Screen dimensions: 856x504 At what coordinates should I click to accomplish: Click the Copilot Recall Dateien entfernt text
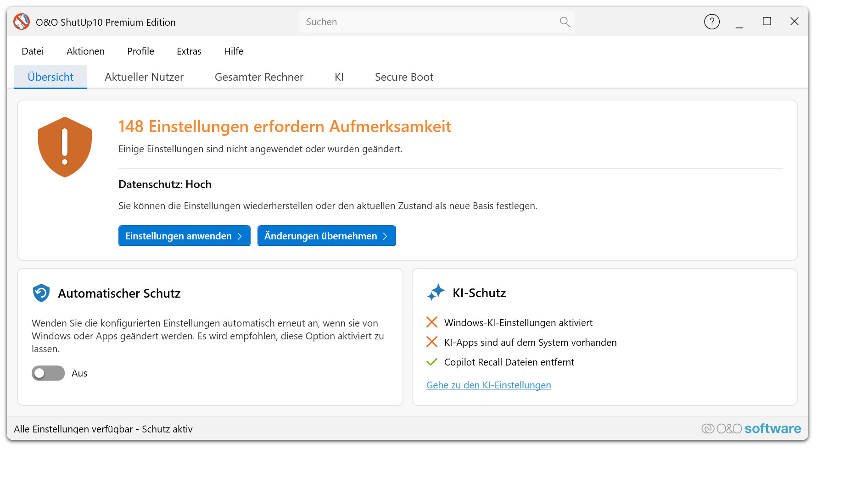[509, 362]
